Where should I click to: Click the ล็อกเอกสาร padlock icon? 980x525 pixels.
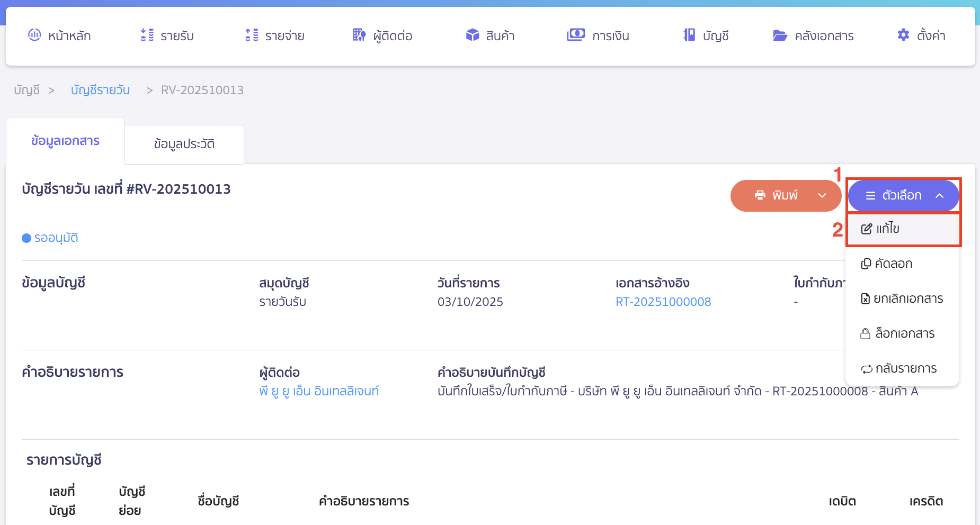coord(866,333)
